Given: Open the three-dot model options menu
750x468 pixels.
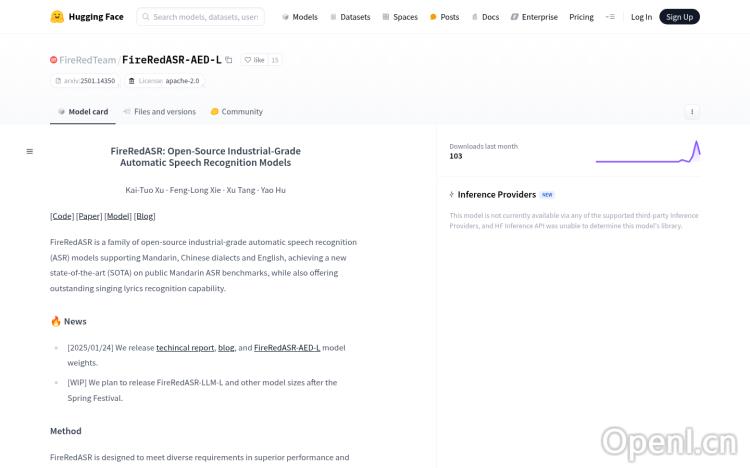Looking at the screenshot, I should [691, 112].
